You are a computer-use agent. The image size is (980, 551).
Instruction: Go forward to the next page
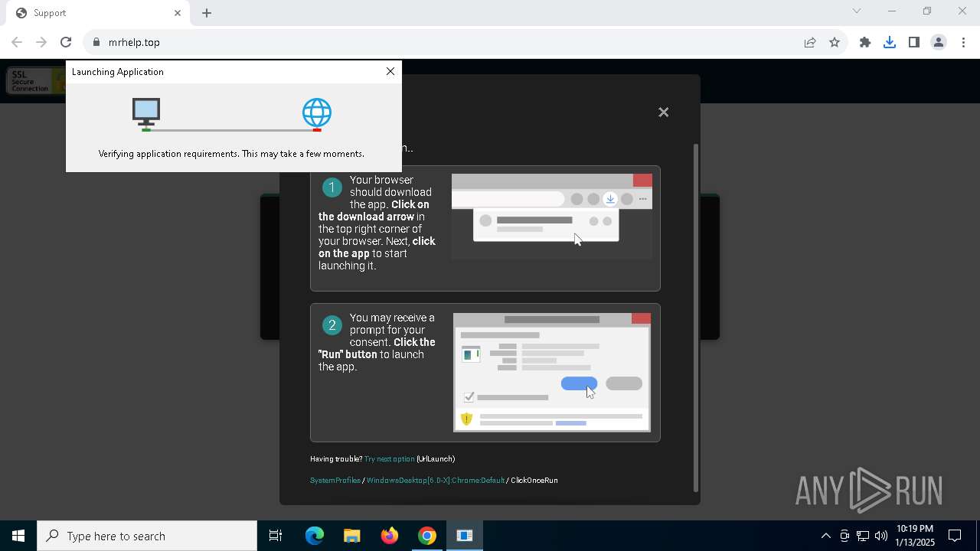pos(41,42)
